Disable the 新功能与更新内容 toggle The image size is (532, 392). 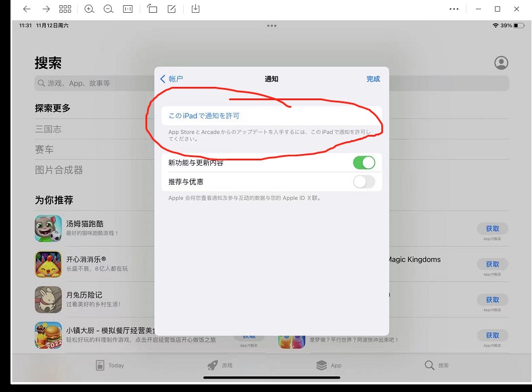click(364, 163)
